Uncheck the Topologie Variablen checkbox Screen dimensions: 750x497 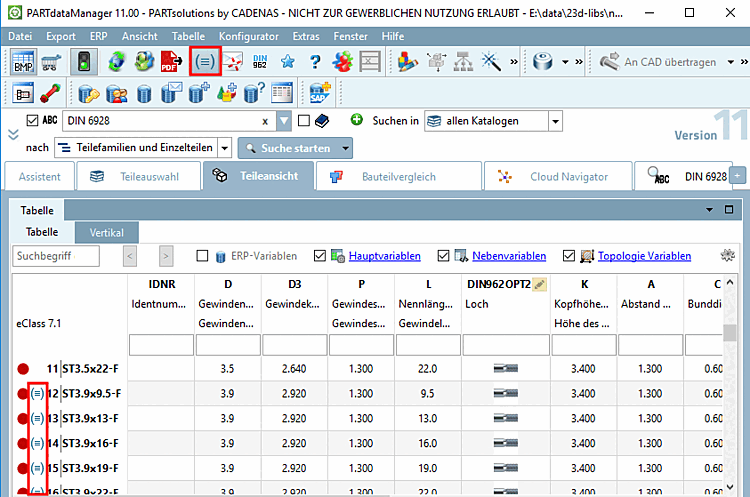[x=569, y=256]
